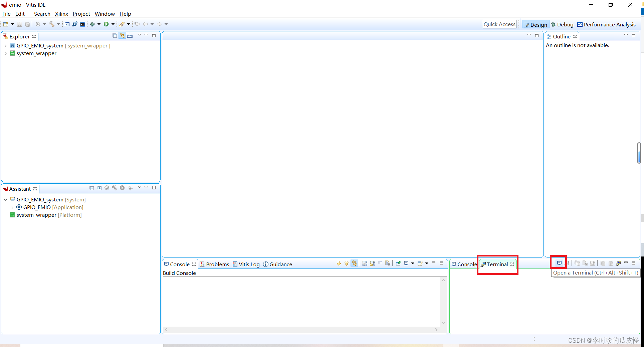The height and width of the screenshot is (347, 644).
Task: Click the hammer Build icon in the main toolbar
Action: [51, 24]
